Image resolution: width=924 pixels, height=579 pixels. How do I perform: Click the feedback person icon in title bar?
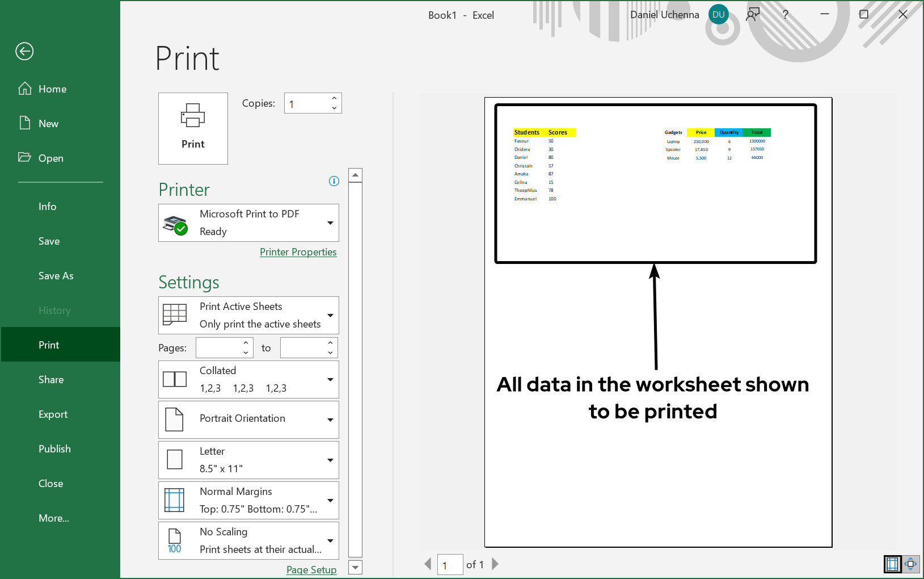(753, 15)
